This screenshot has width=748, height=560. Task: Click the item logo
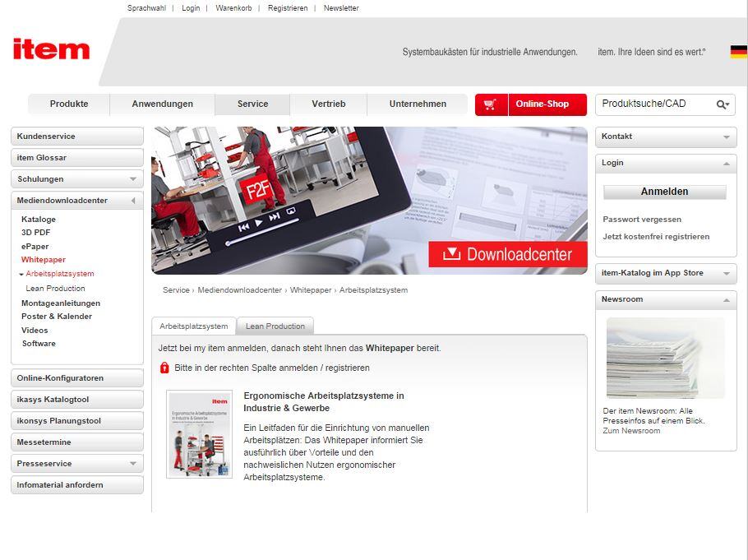51,49
